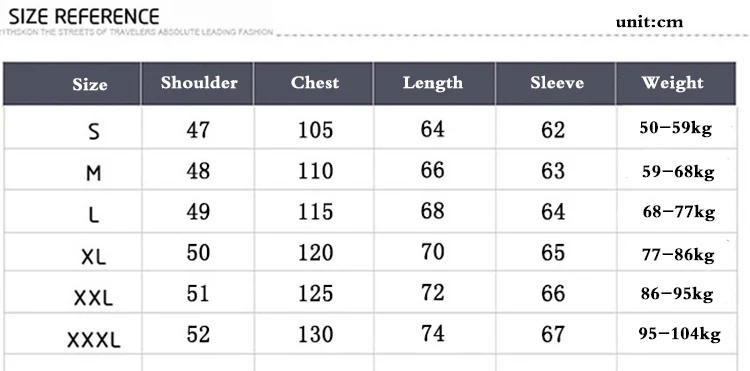
Task: Click the Sleeve column header
Action: (x=557, y=83)
